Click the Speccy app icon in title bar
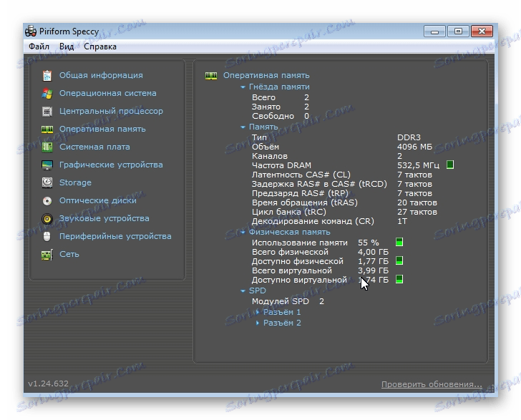Viewport: 521px width, 420px height. pyautogui.click(x=31, y=31)
